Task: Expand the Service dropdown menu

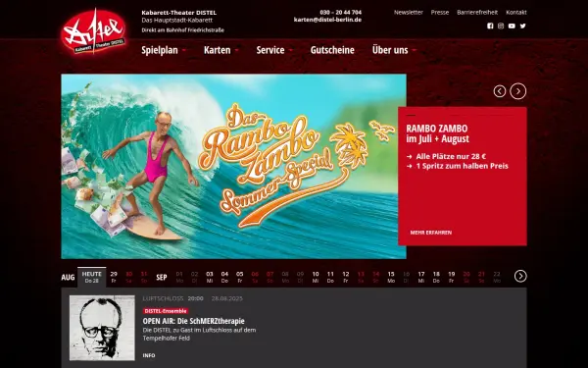Action: pos(274,50)
